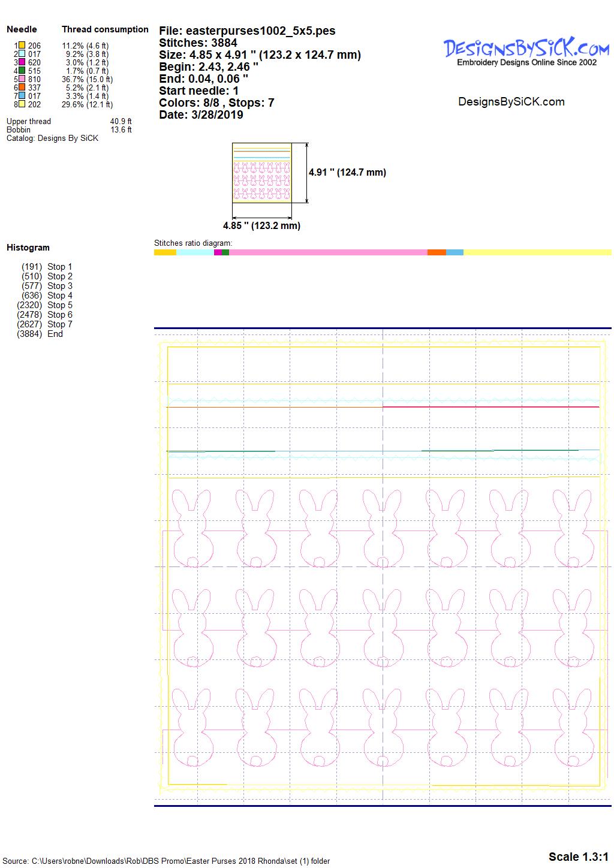
Task: Click the yellow needle 1 swatch labeled 206
Action: click(x=22, y=46)
